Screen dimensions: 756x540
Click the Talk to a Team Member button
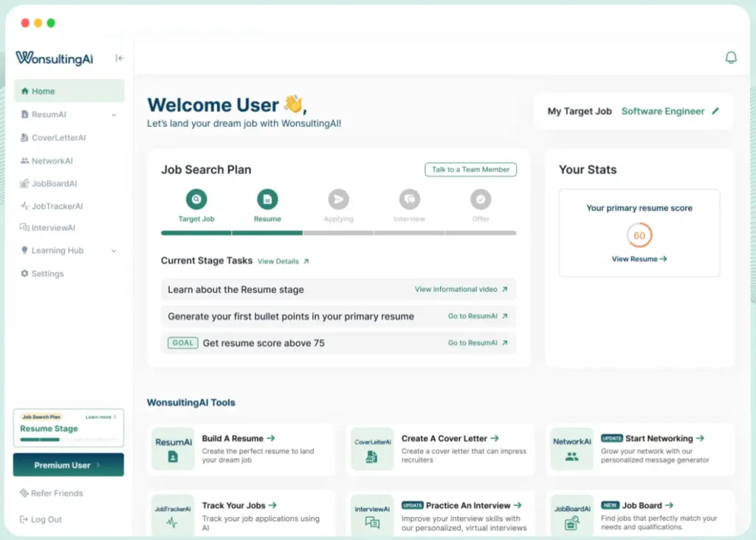point(470,170)
